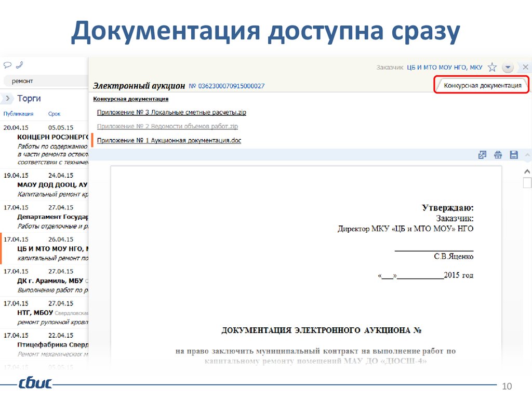Sort the list by Срок column
This screenshot has width=532, height=399.
point(55,114)
